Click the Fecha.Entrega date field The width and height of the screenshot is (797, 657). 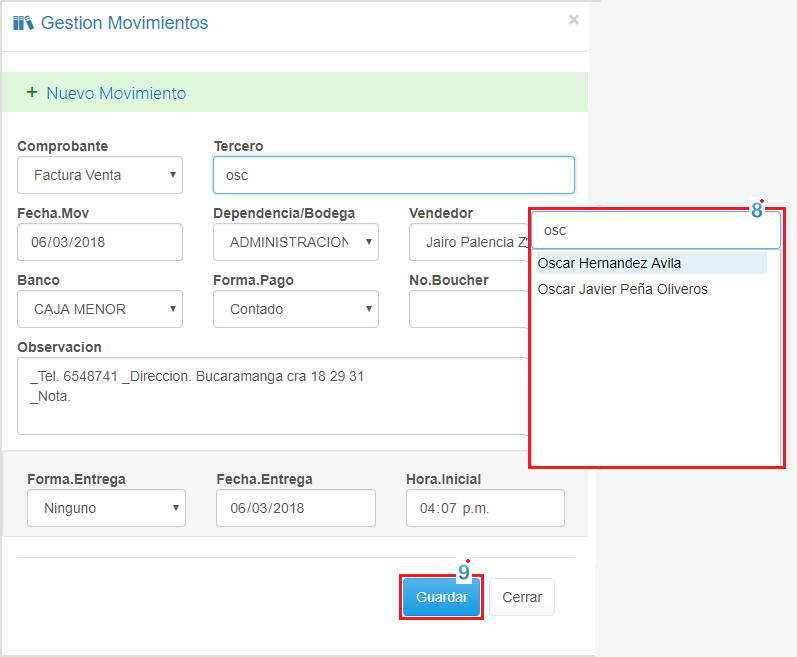[x=296, y=508]
